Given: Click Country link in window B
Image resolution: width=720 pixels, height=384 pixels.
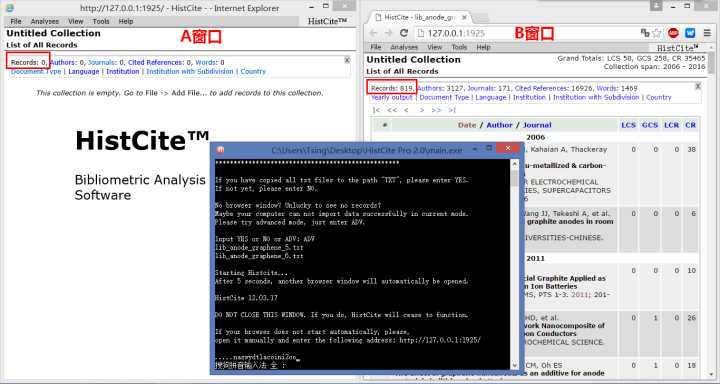Looking at the screenshot, I should 658,97.
